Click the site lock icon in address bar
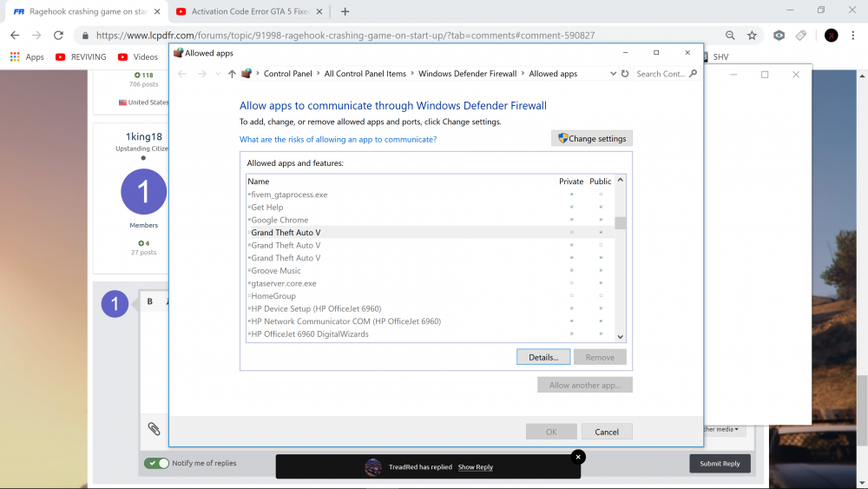868x489 pixels. (85, 36)
